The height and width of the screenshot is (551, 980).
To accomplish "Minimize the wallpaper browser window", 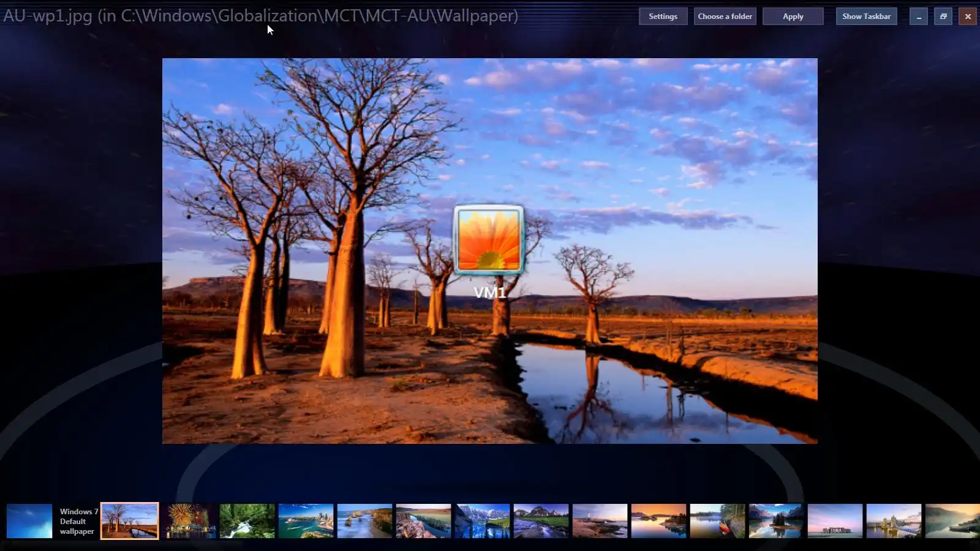I will 918,17.
